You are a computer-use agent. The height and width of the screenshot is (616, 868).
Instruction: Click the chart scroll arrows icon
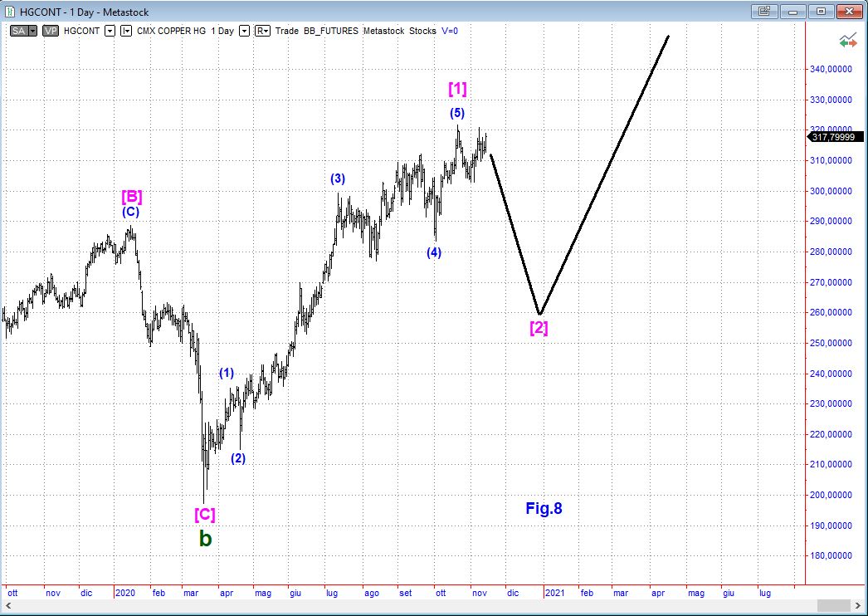click(847, 41)
